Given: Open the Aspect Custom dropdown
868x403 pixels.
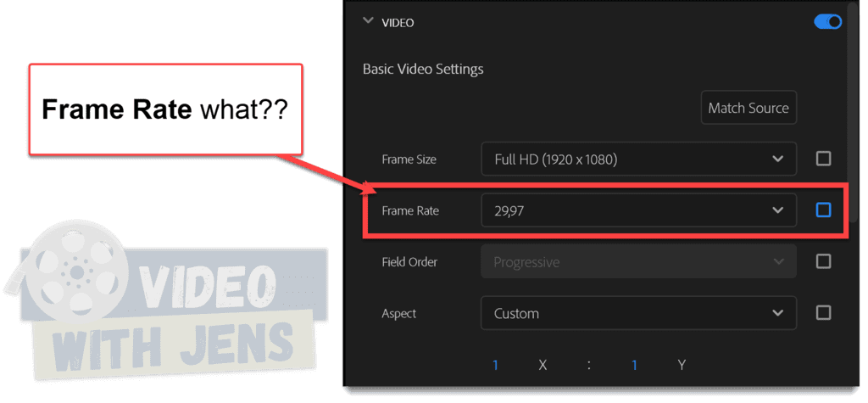Looking at the screenshot, I should pyautogui.click(x=638, y=313).
